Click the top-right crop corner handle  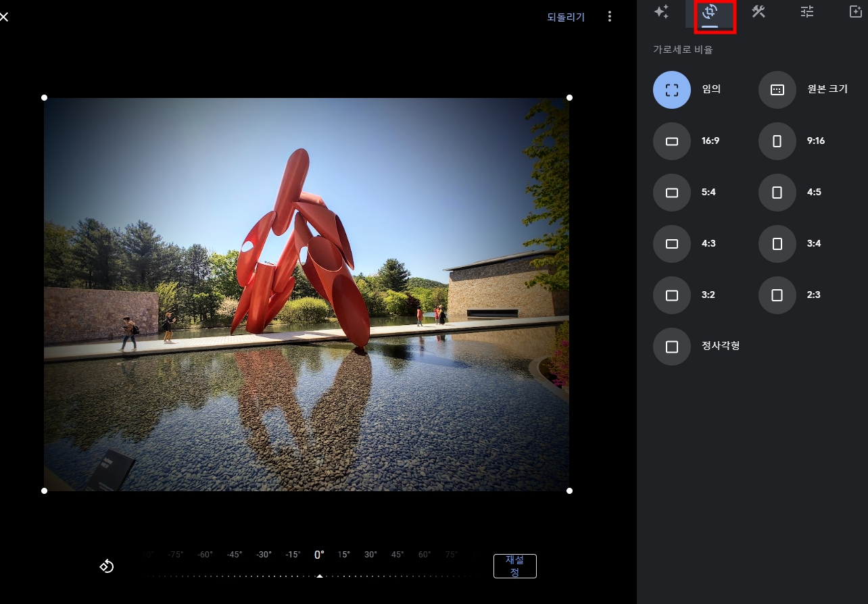click(x=569, y=98)
